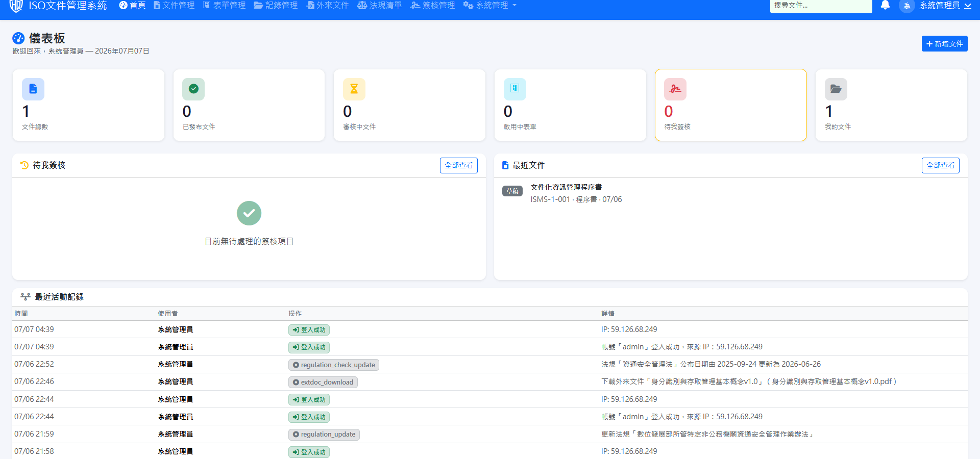Click the history icon beside 待我簽核 heading
The width and height of the screenshot is (980, 459).
click(24, 165)
